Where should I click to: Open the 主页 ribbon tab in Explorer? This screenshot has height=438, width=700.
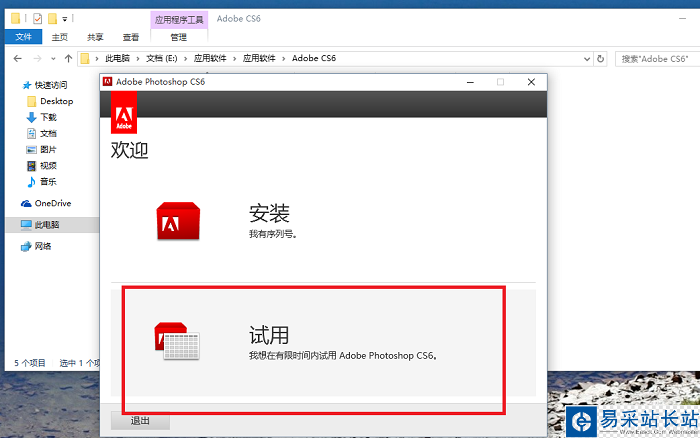[59, 37]
